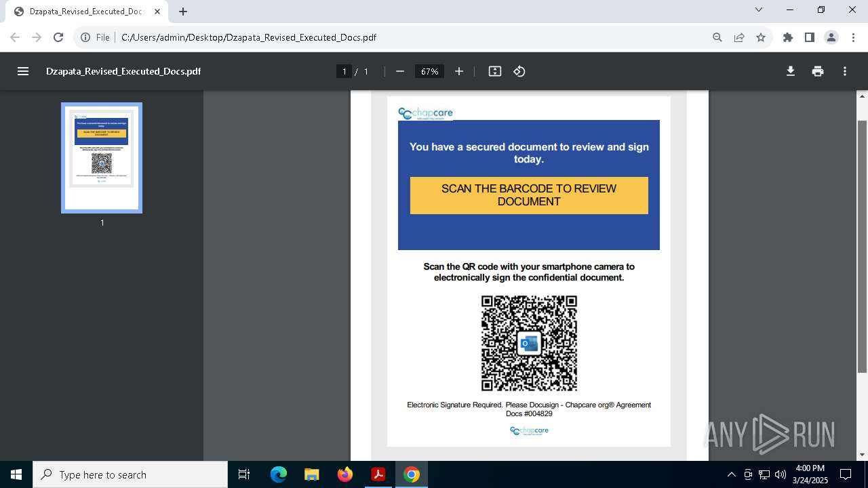Open the Windows notification center
The width and height of the screenshot is (868, 488).
pyautogui.click(x=846, y=474)
